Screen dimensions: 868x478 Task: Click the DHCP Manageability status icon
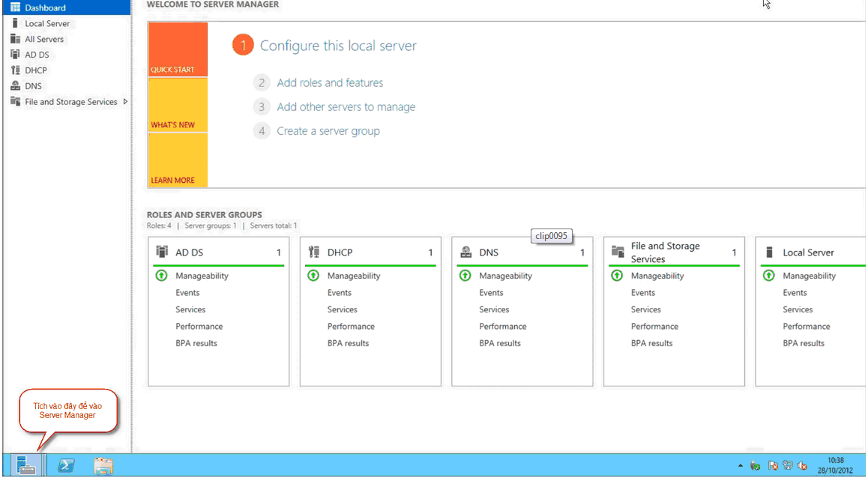(313, 276)
